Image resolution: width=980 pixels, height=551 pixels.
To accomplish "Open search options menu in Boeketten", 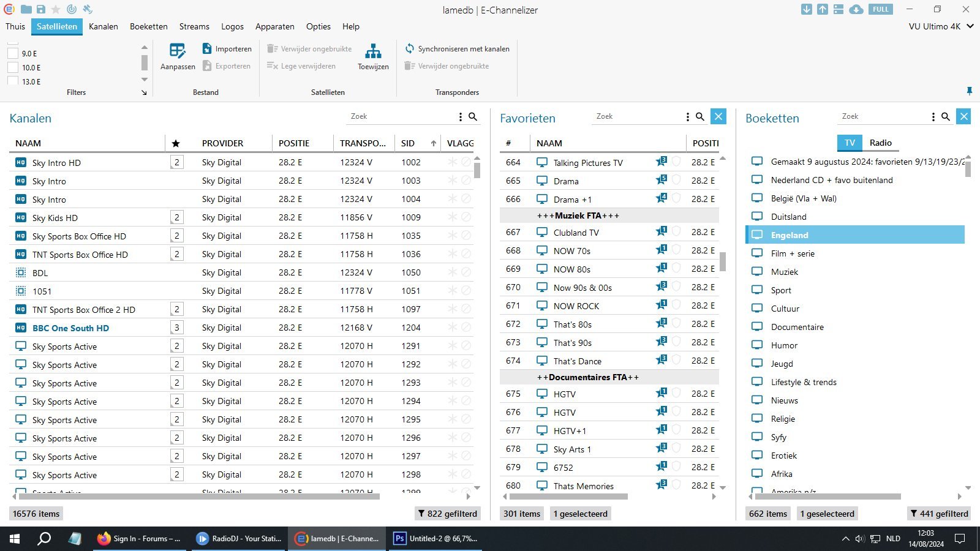I will coord(933,116).
